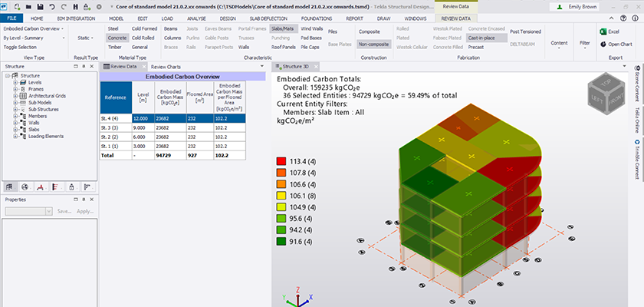The width and height of the screenshot is (644, 307).
Task: Toggle the Timber material type filter
Action: coord(114,47)
